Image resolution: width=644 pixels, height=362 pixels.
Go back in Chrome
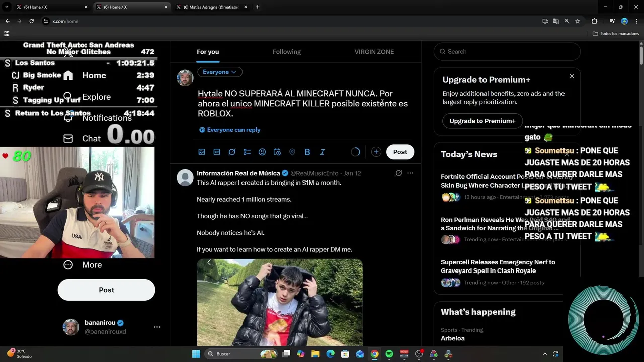pyautogui.click(x=7, y=21)
